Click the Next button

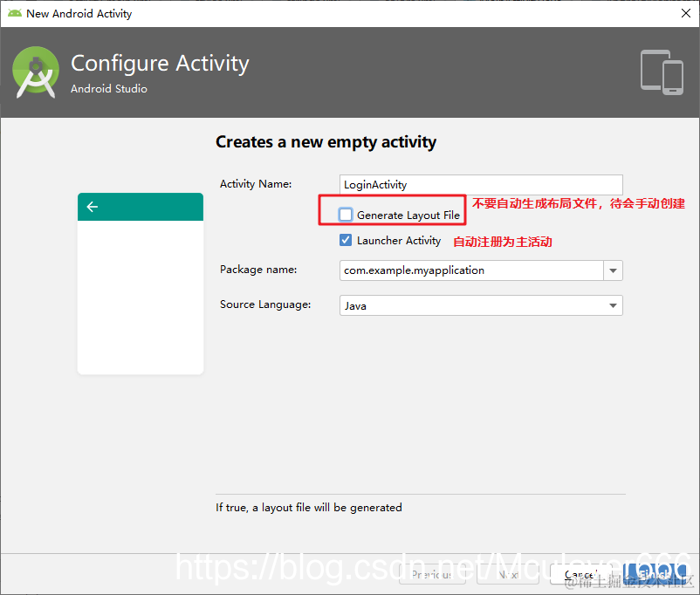click(508, 574)
